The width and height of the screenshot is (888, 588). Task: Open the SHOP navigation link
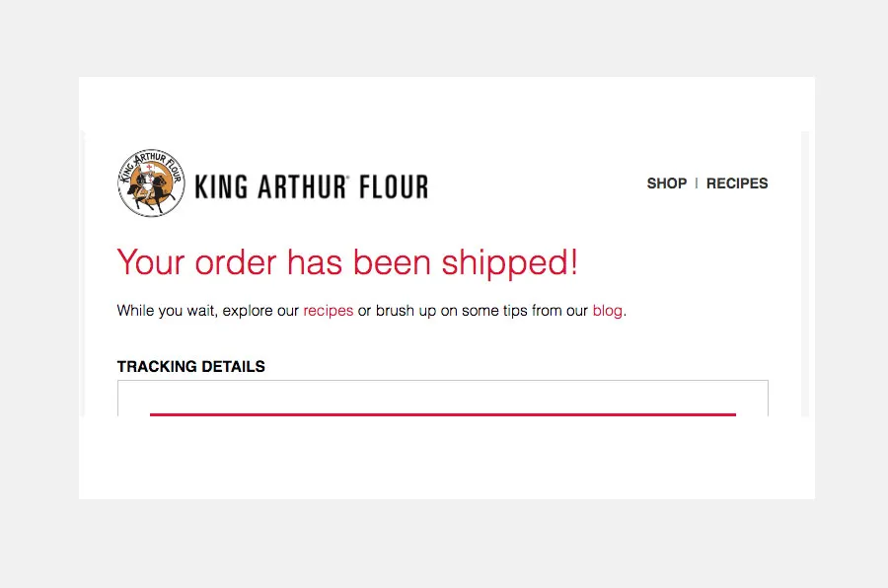(666, 184)
